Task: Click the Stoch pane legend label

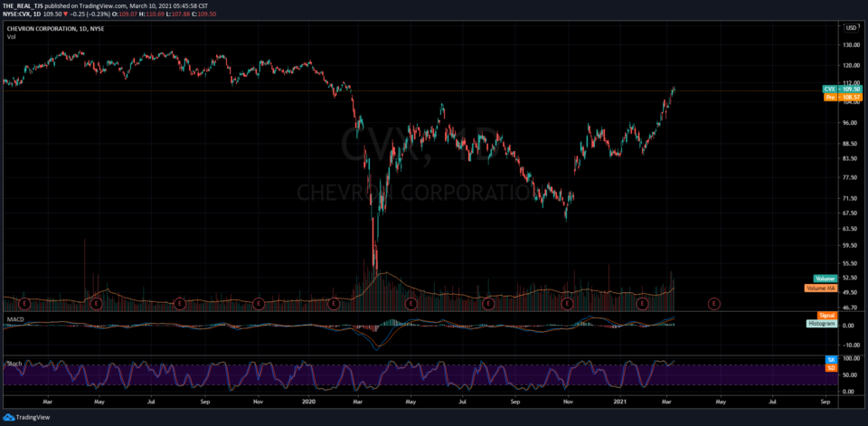Action: point(13,364)
